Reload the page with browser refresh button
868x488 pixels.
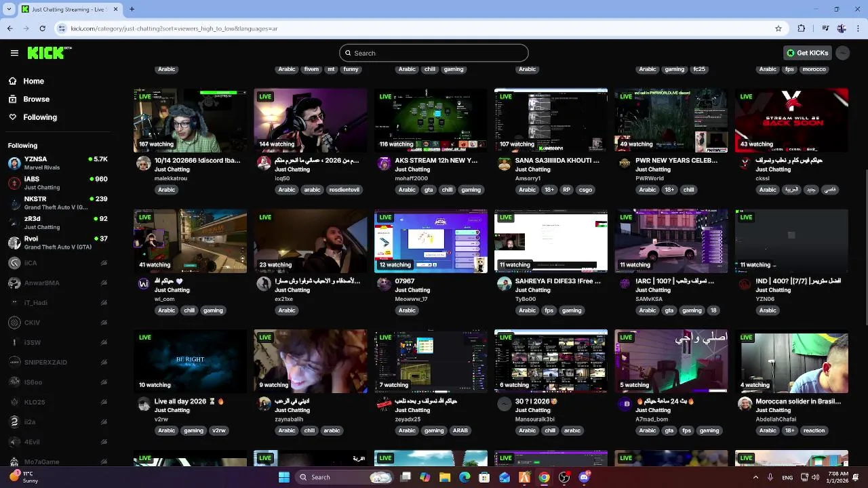point(42,28)
